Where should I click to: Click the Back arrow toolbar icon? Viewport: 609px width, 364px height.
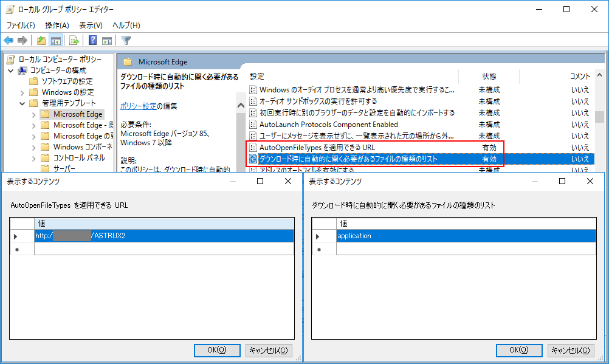point(9,40)
